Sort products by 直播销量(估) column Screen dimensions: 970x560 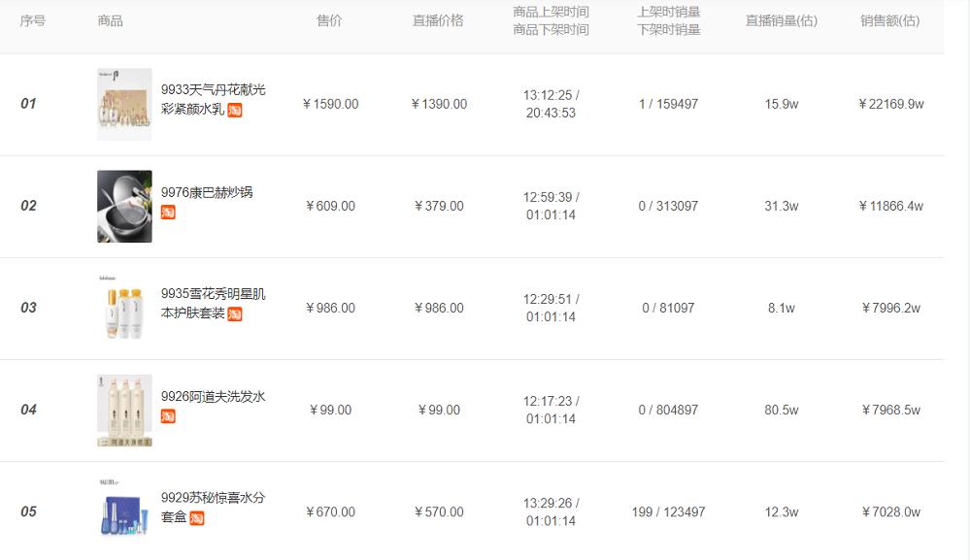click(780, 19)
